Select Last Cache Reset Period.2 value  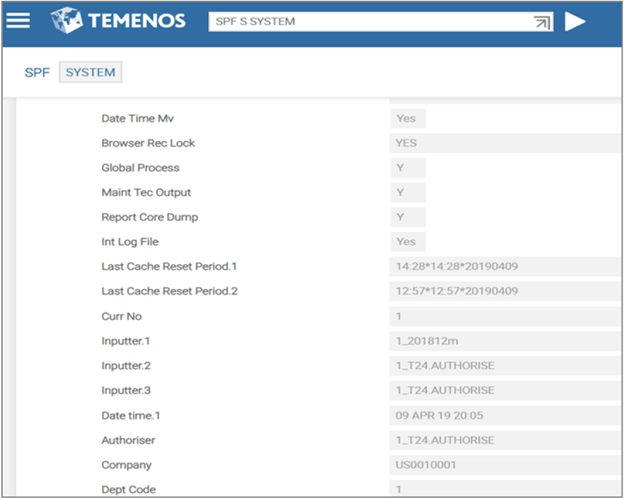point(500,291)
